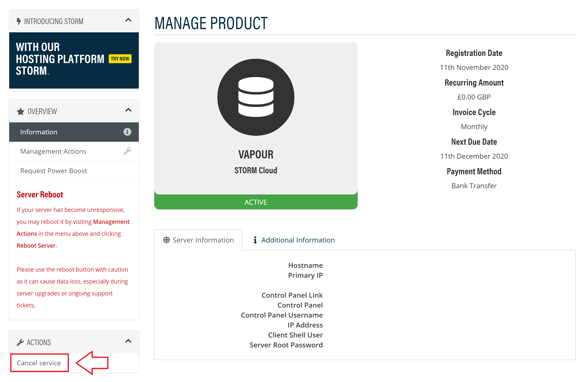Click the lightning bolt Storm icon
Screen dimensions: 588x382
(x=19, y=21)
